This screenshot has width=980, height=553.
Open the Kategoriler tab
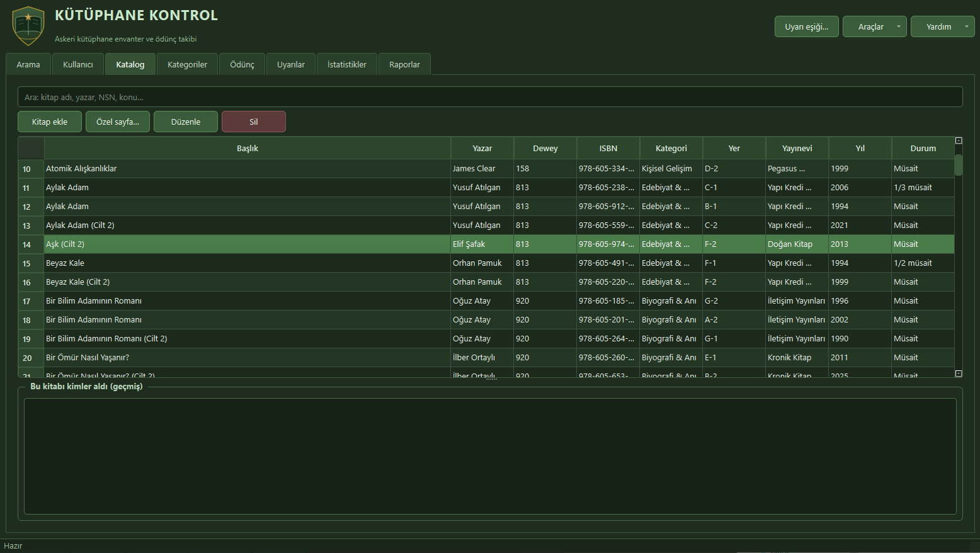click(x=187, y=64)
